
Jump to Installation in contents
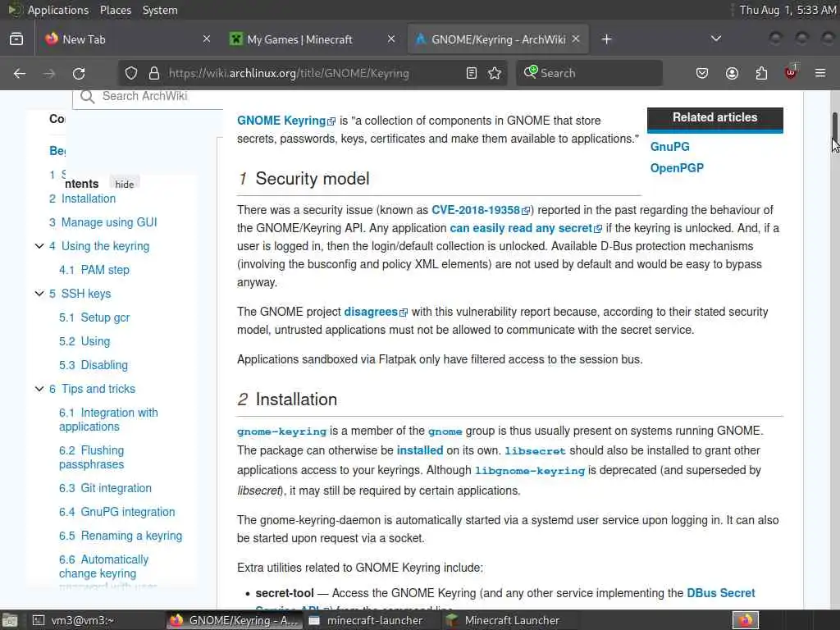click(x=83, y=199)
